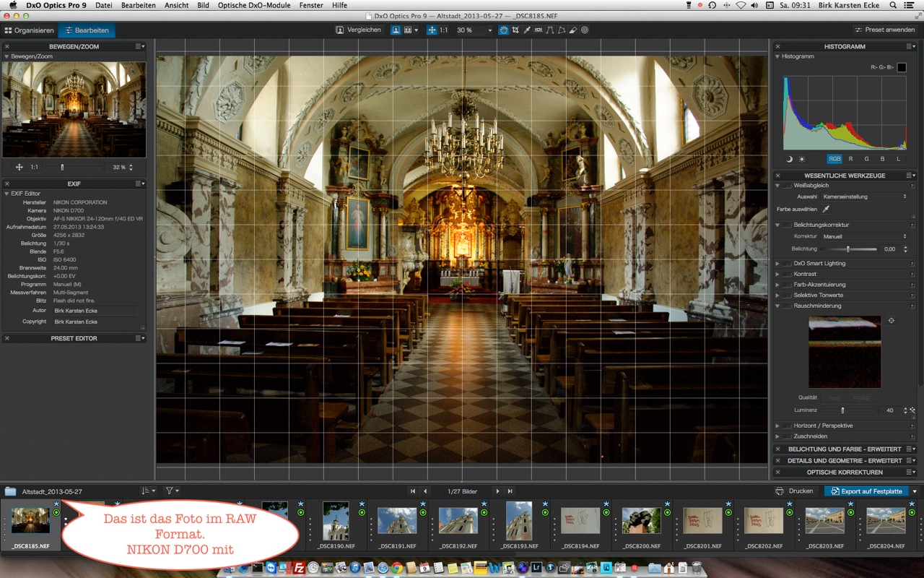
Task: Switch to the Organisieren tab
Action: coord(30,30)
